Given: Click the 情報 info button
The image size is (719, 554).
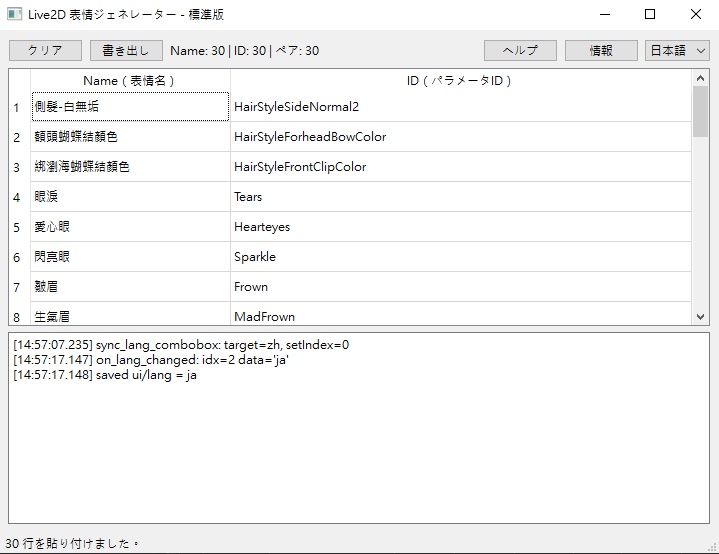Looking at the screenshot, I should tap(601, 50).
